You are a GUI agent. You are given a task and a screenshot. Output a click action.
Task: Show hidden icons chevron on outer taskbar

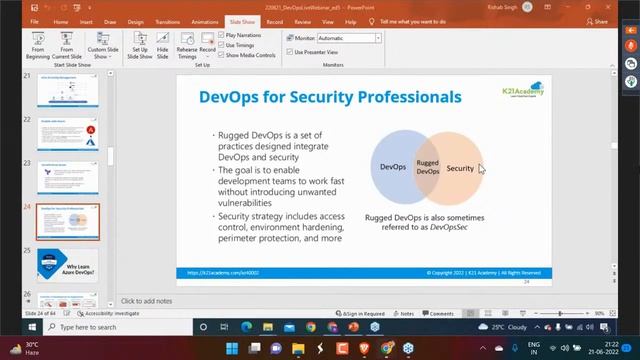pos(483,348)
